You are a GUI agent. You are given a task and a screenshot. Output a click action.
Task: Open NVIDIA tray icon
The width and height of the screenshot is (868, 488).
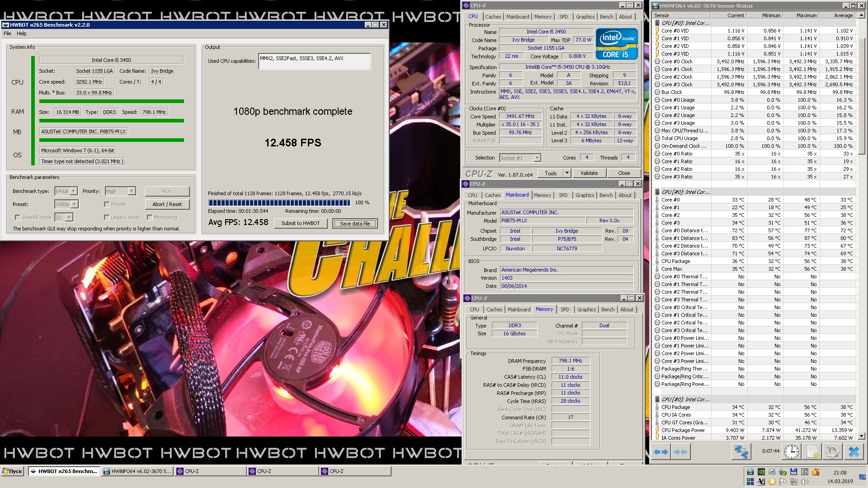pyautogui.click(x=761, y=472)
